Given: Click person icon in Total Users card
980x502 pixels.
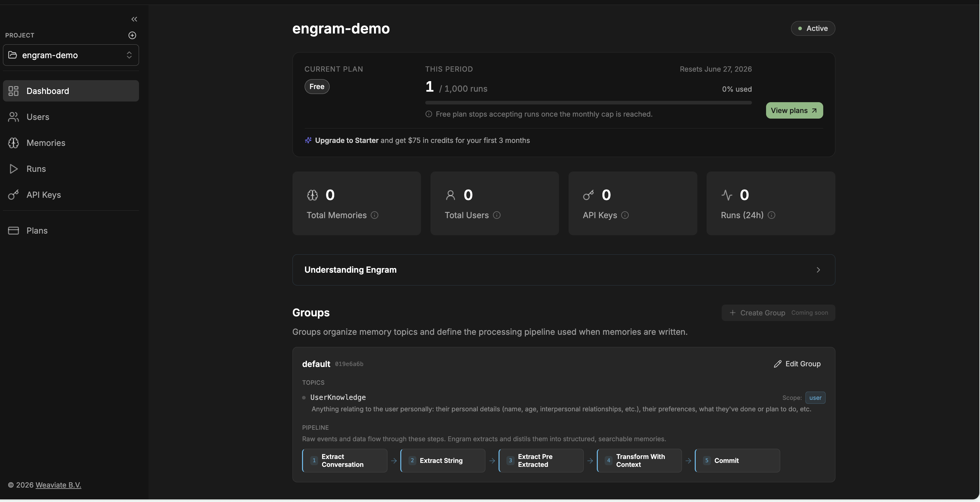Looking at the screenshot, I should point(451,195).
